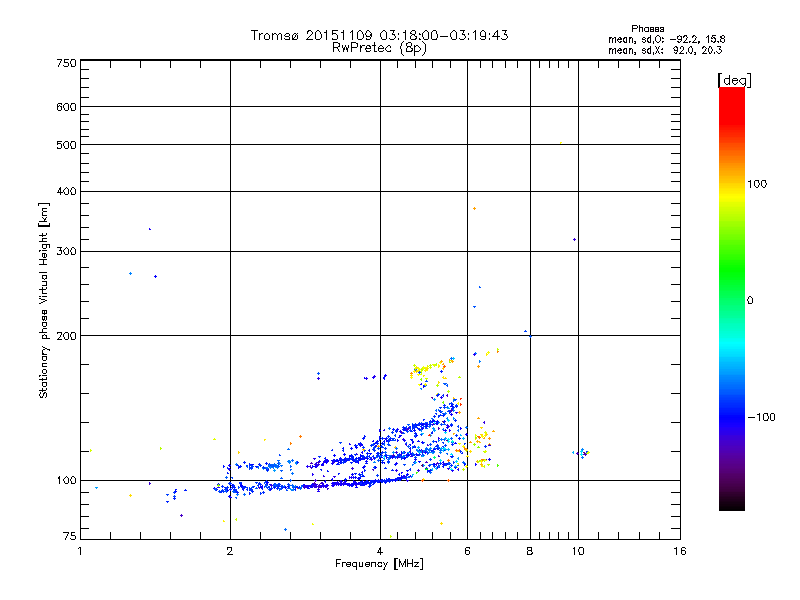
Task: Click the y-axis tick label '75'
Action: pyautogui.click(x=69, y=536)
